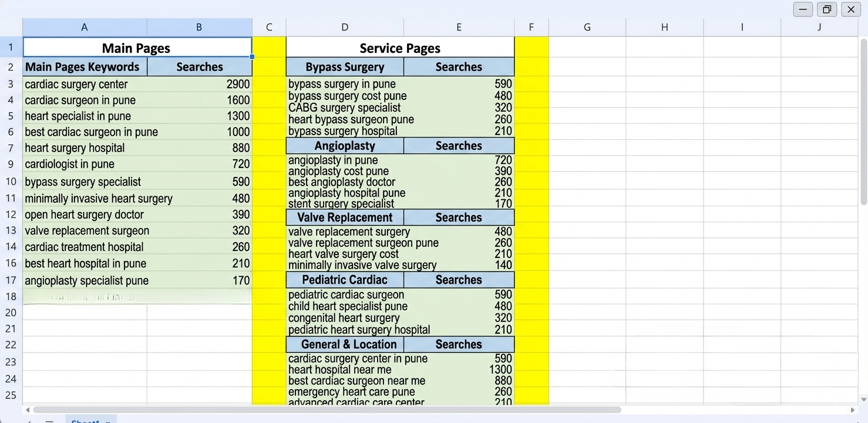
Task: Click the vertical scrollbar thumb
Action: 863,122
